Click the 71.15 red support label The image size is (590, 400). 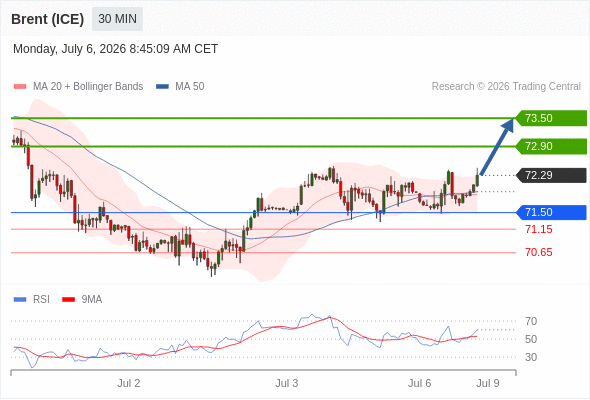coord(539,229)
